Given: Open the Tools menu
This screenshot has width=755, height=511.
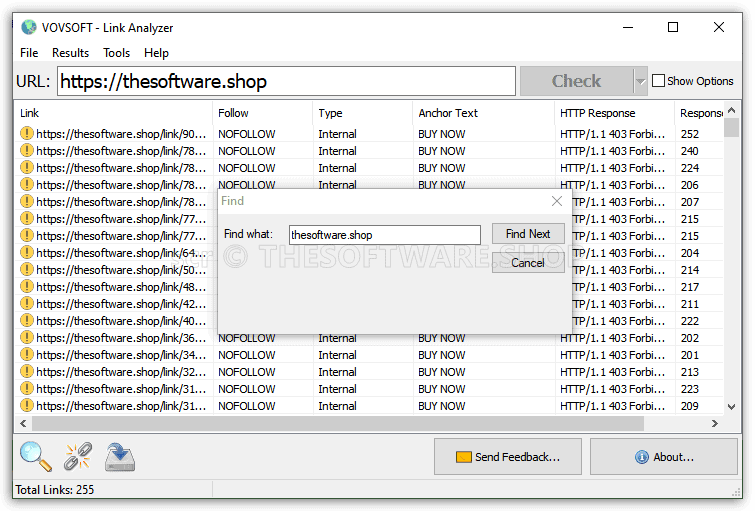Looking at the screenshot, I should point(117,52).
